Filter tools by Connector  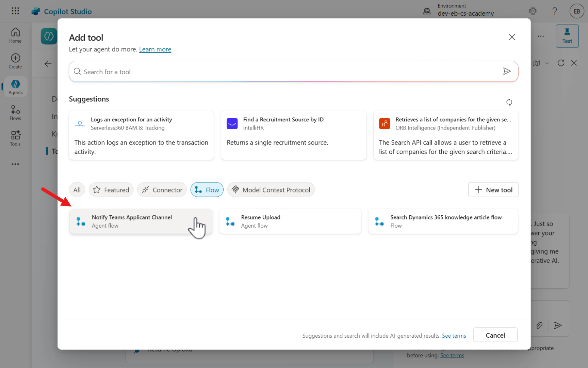point(162,190)
